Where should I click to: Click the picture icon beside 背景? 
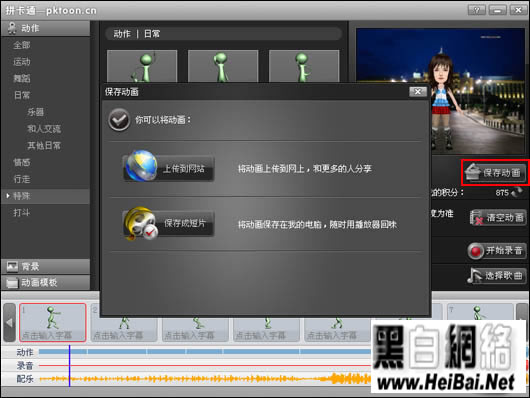12,266
